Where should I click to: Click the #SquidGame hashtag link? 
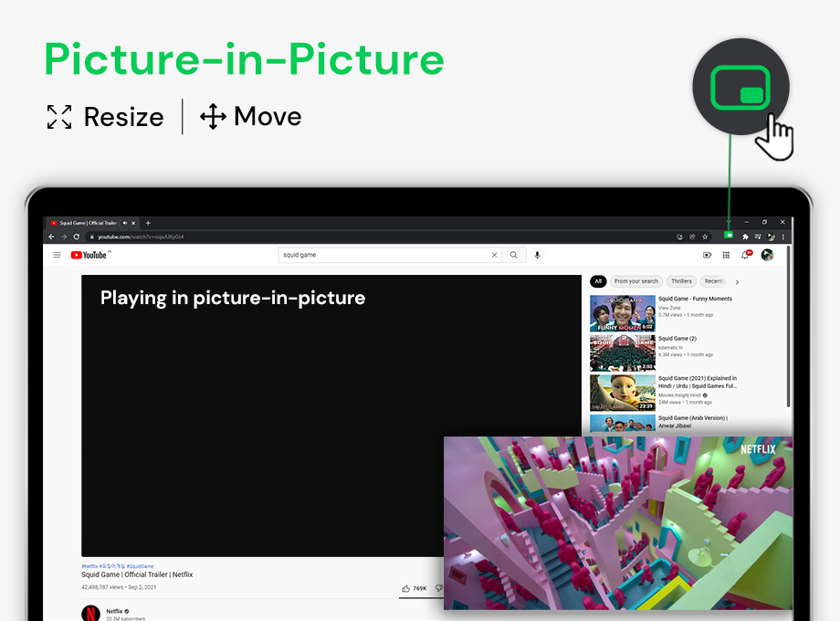140,566
